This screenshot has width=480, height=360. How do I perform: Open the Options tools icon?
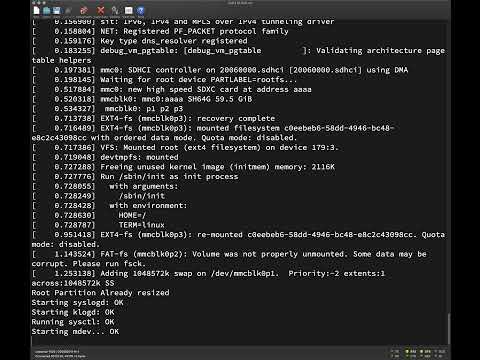(115, 11)
